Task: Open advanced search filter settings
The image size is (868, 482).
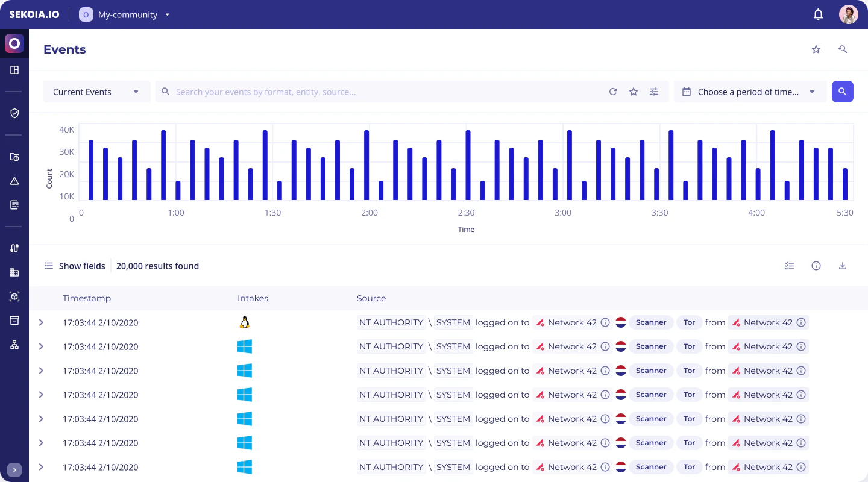Action: pos(654,92)
